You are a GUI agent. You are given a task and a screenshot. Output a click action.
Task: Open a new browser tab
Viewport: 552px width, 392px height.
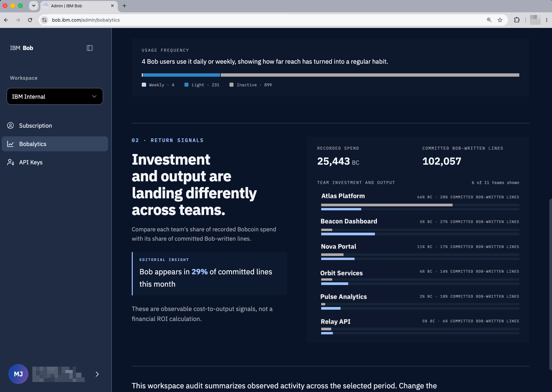(124, 6)
